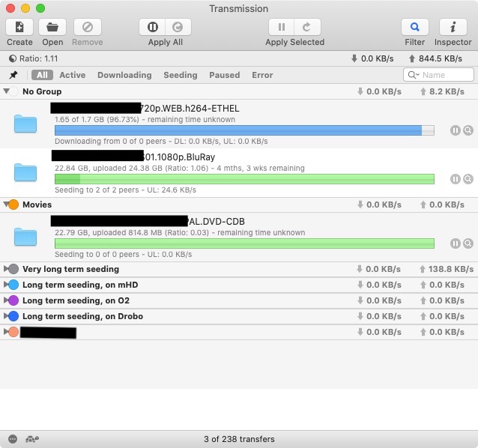Click the orange Movies group color dot
Screen dimensions: 478x448
[x=13, y=205]
